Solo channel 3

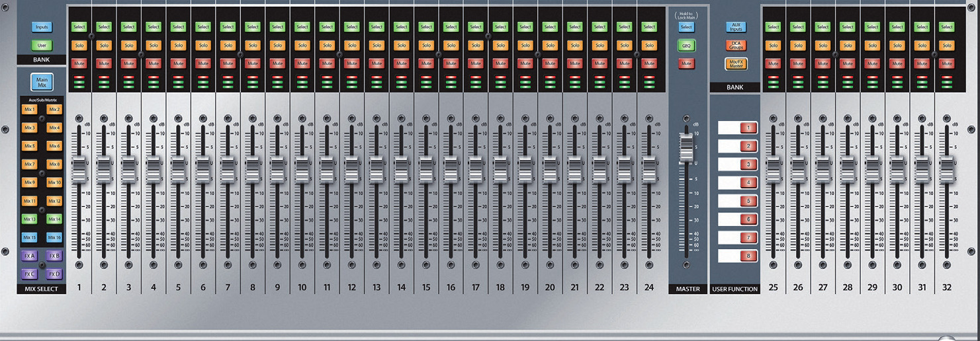tap(128, 46)
